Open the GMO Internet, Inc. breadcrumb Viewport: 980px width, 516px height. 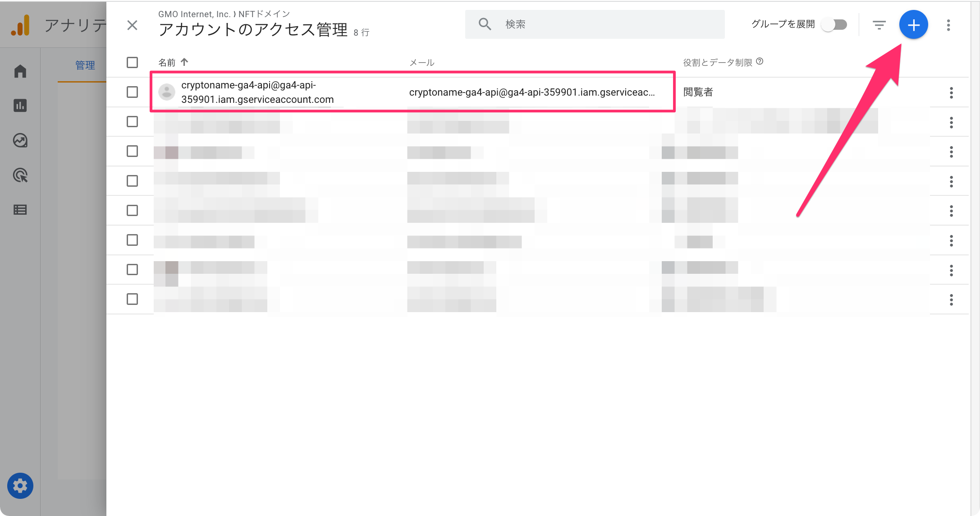click(x=194, y=14)
